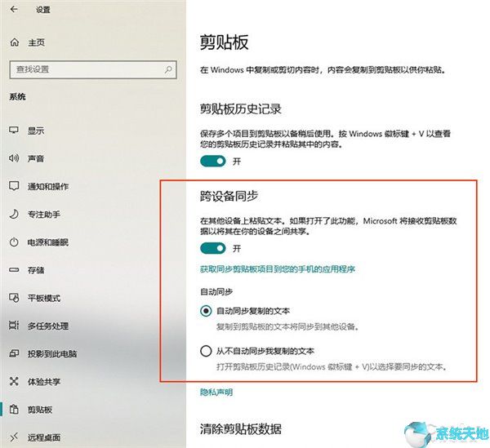
Task: Click the 设置 window title
Action: (x=42, y=10)
